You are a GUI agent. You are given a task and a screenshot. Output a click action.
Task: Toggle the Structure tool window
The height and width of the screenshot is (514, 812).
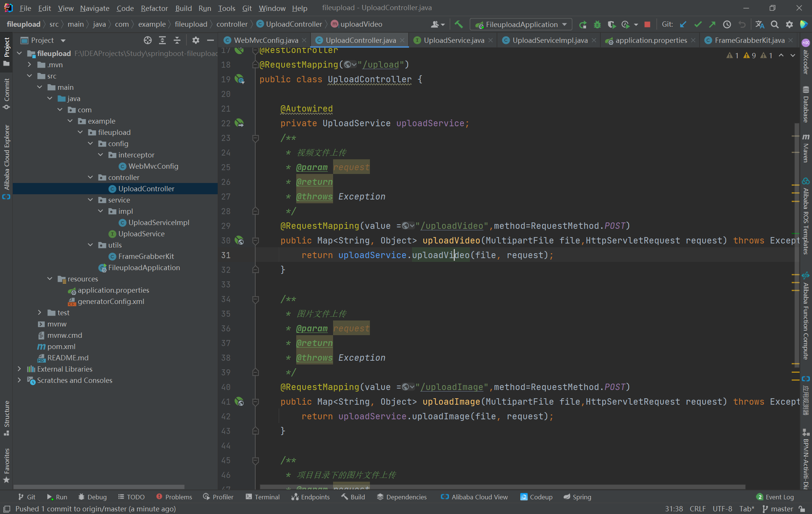6,417
